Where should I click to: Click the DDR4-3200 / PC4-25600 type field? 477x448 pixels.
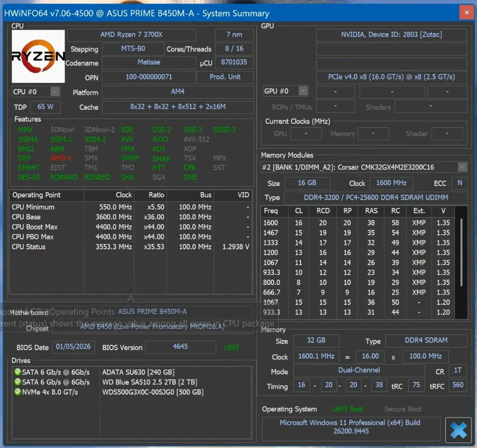pos(376,198)
